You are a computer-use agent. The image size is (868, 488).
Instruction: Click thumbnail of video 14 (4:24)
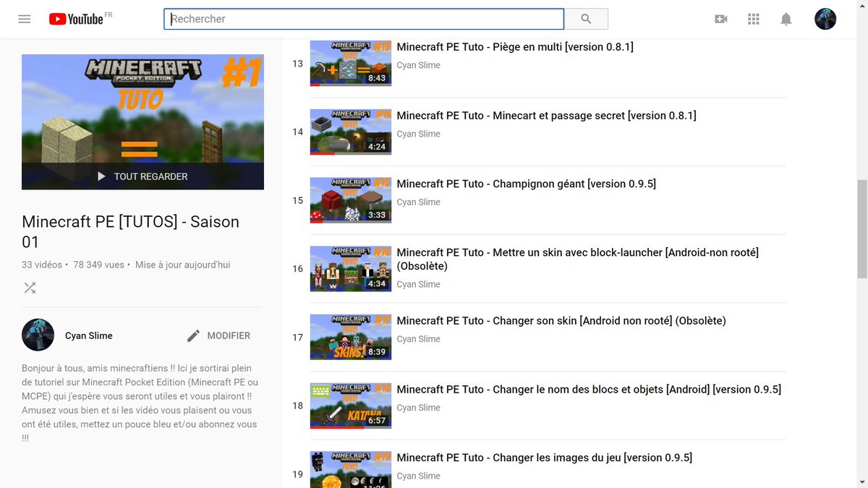pos(351,132)
